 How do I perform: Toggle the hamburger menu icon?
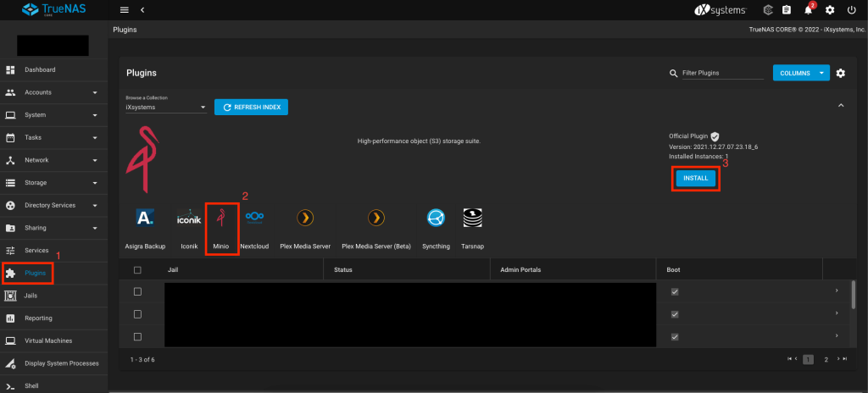click(124, 10)
